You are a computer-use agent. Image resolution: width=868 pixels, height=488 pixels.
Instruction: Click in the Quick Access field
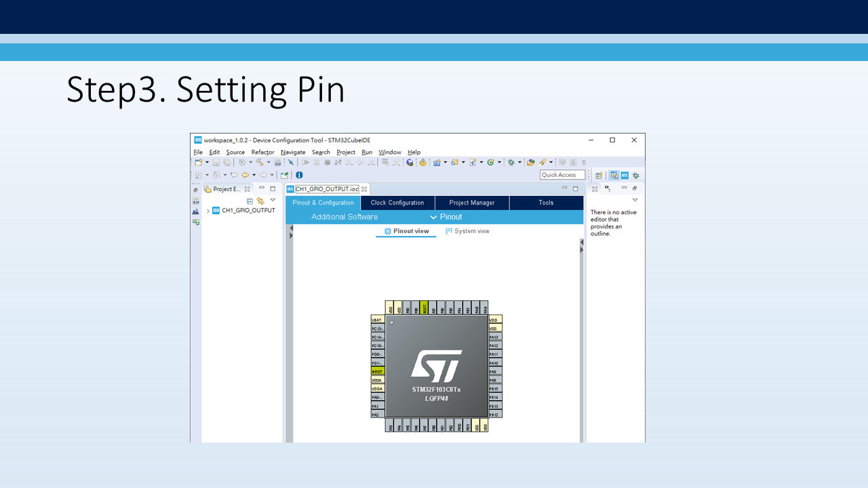(x=562, y=175)
